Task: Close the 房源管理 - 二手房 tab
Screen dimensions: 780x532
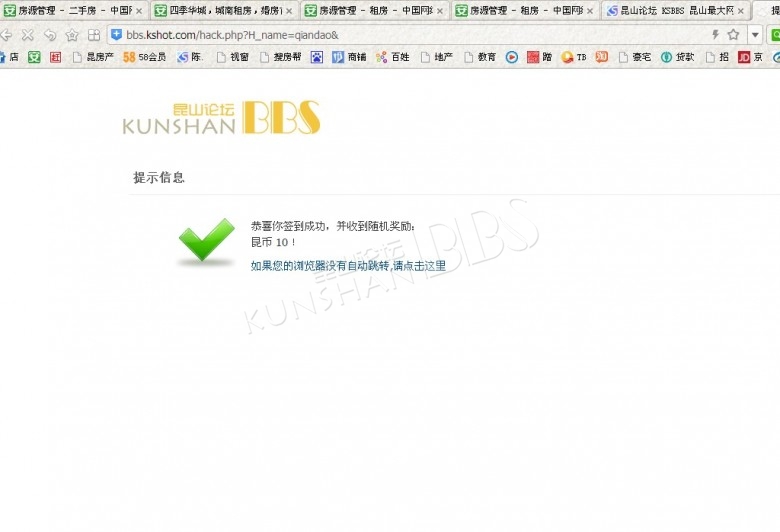Action: 139,10
